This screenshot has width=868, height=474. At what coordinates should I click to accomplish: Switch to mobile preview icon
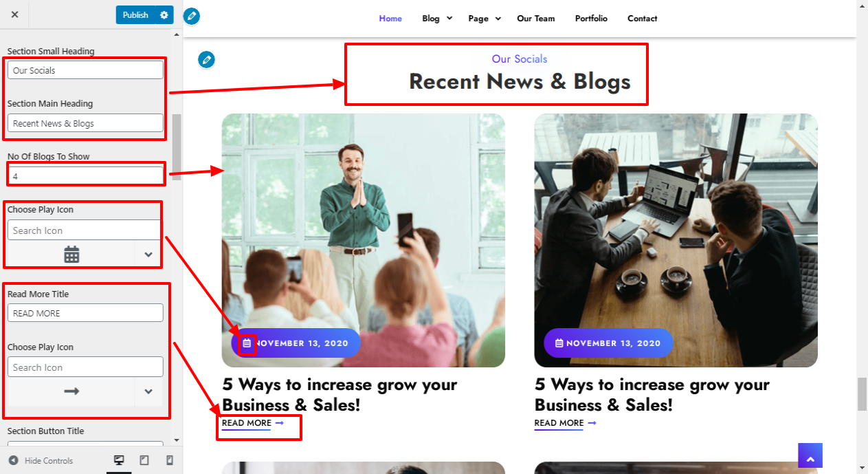click(170, 460)
